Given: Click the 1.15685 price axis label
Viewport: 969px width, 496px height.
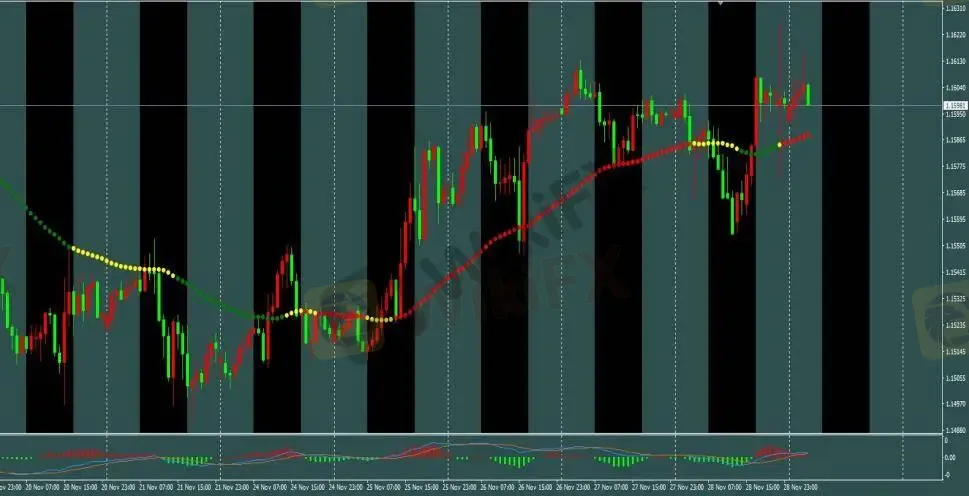Looking at the screenshot, I should click(955, 193).
